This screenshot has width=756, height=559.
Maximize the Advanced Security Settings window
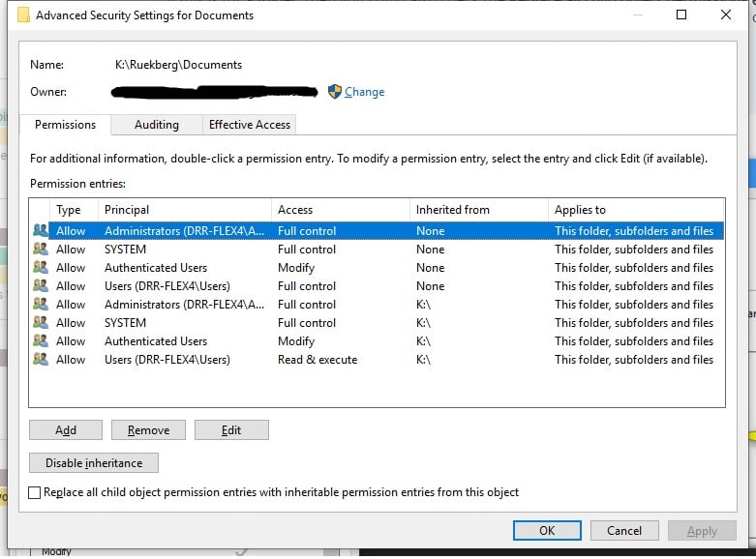(x=681, y=15)
